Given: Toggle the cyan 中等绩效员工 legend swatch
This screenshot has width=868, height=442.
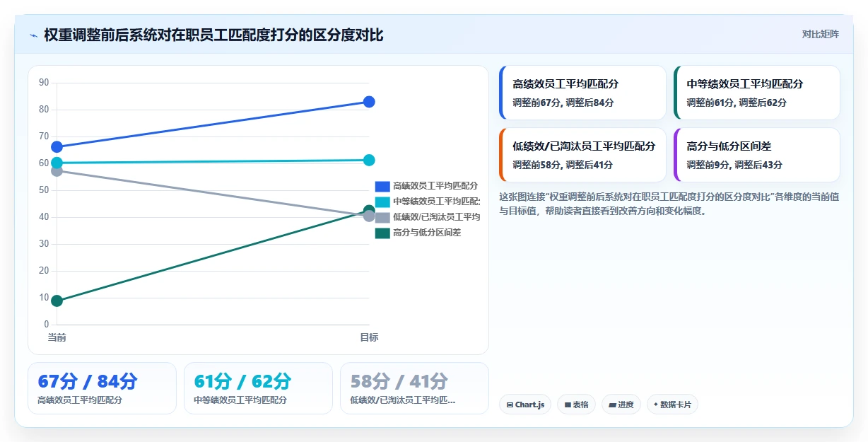Looking at the screenshot, I should point(382,202).
